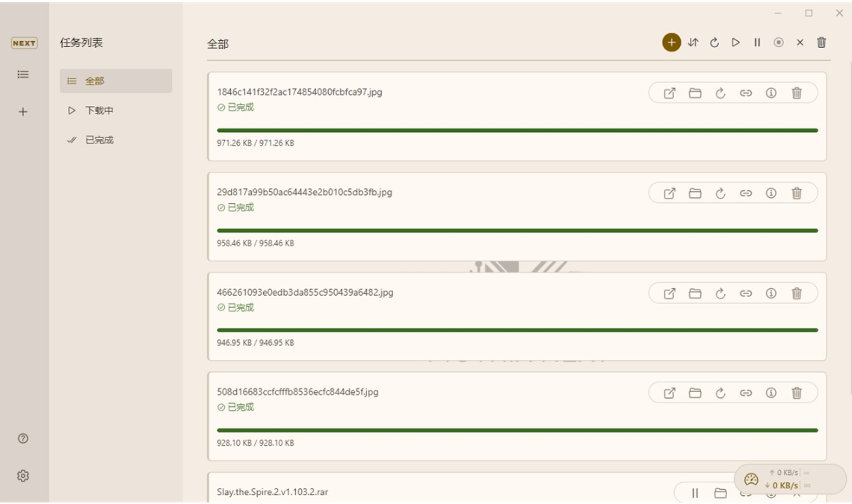This screenshot has height=504, width=852.
Task: Click the 已完成 status under 466261093e0edb3da855c950439a6482.jpg
Action: (x=236, y=308)
